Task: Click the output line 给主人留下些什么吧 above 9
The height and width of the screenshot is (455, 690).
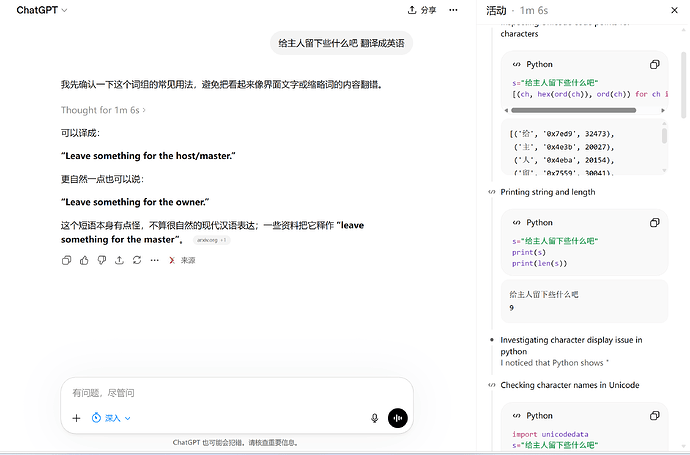Action: 543,294
